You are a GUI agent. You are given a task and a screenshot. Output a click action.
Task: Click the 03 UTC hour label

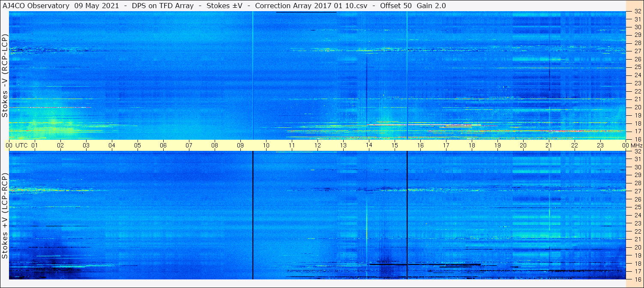[86, 146]
